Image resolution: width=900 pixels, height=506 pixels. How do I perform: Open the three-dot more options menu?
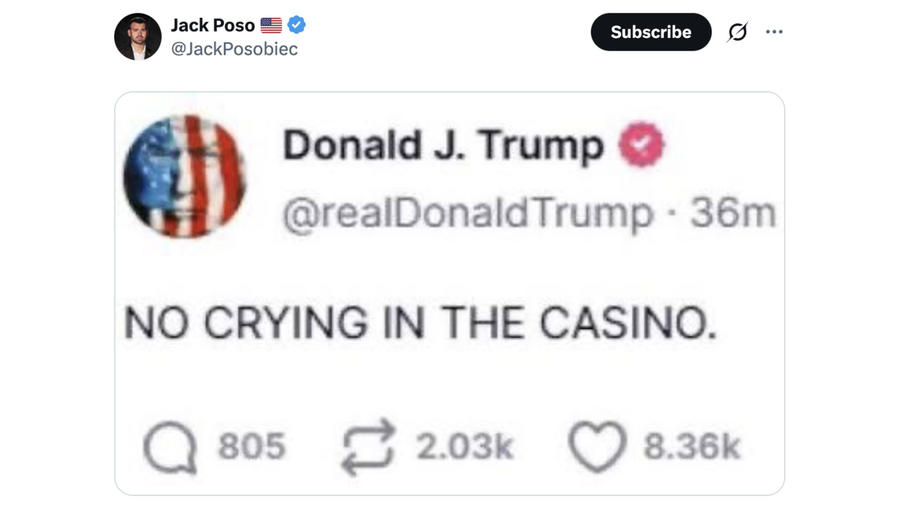(x=774, y=32)
